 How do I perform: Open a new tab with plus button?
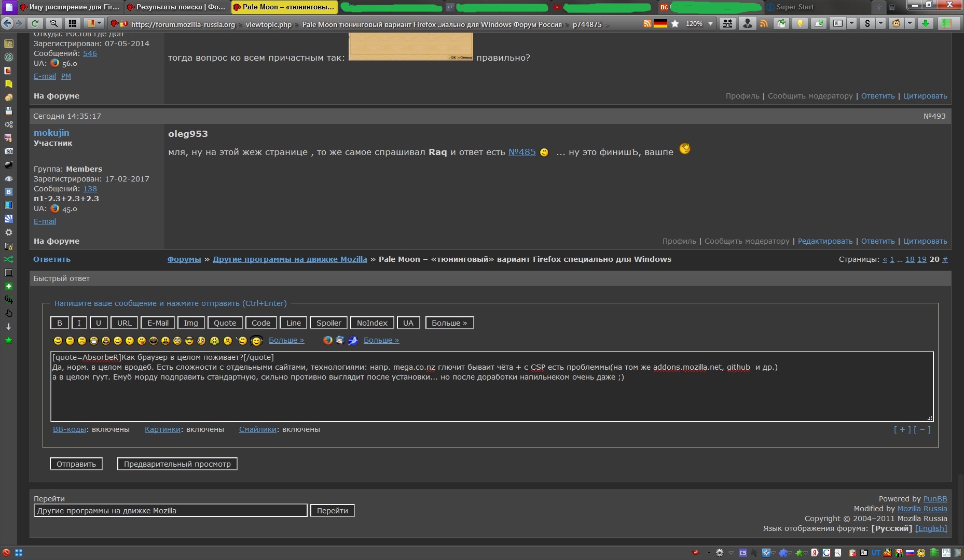878,7
